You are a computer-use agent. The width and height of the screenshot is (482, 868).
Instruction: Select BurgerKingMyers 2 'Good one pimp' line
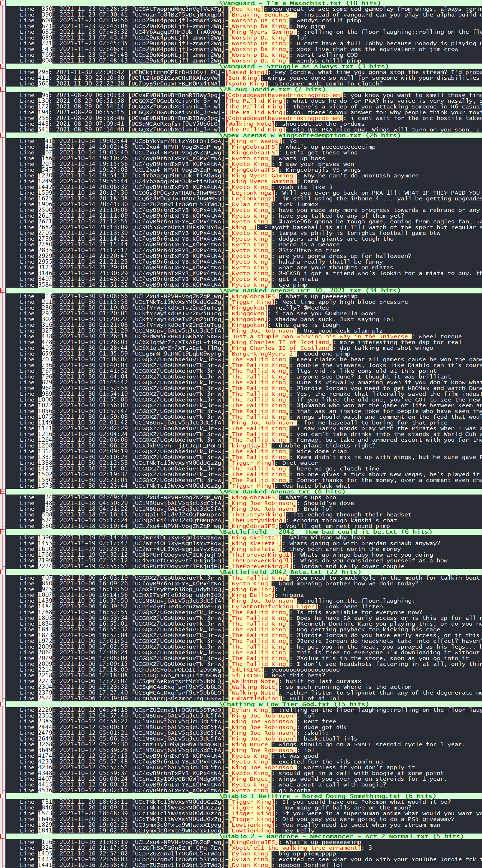point(244,354)
